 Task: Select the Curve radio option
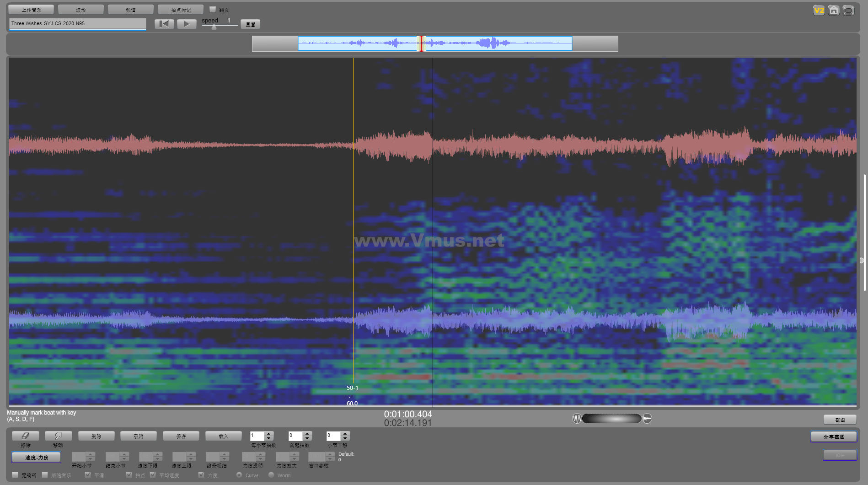coord(239,474)
